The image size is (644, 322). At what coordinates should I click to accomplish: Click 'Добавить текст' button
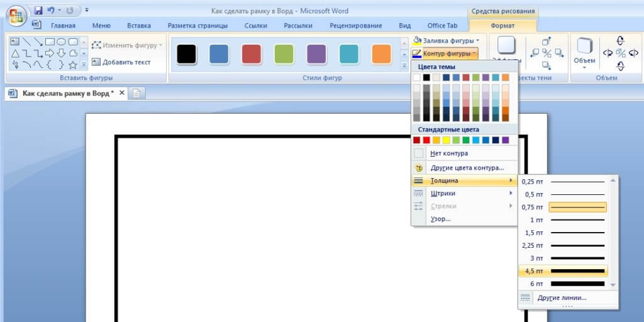[121, 62]
